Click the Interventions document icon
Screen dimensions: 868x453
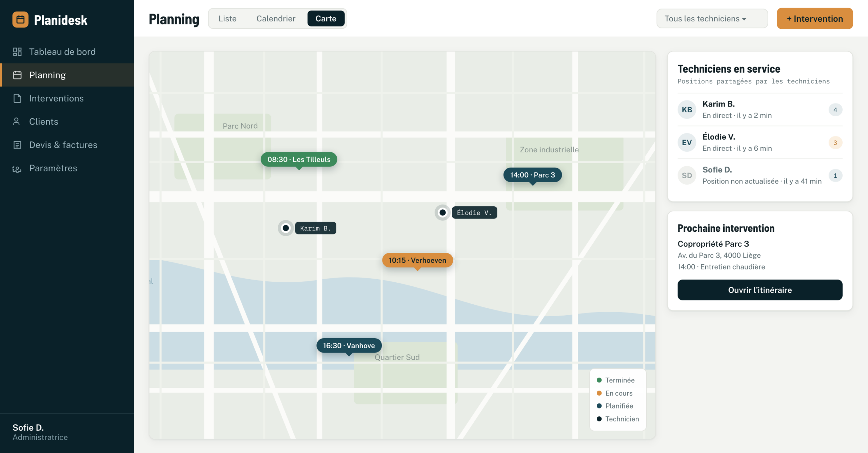click(x=17, y=98)
